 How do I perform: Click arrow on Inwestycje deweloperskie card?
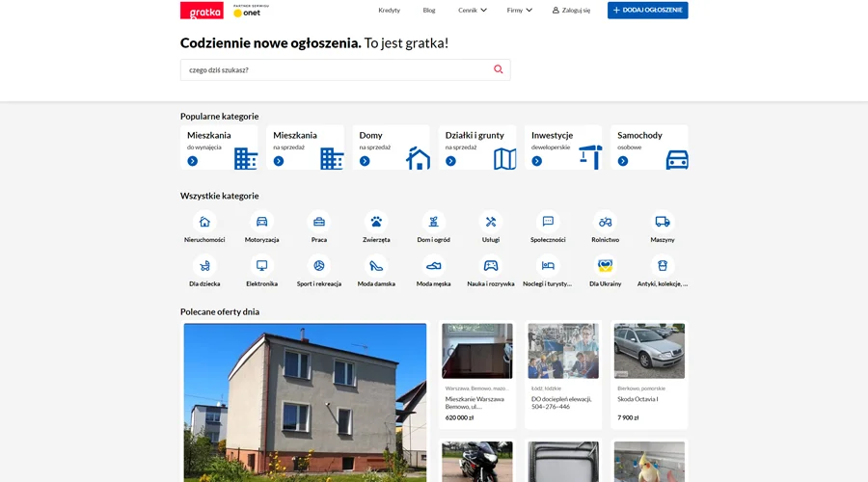point(537,161)
